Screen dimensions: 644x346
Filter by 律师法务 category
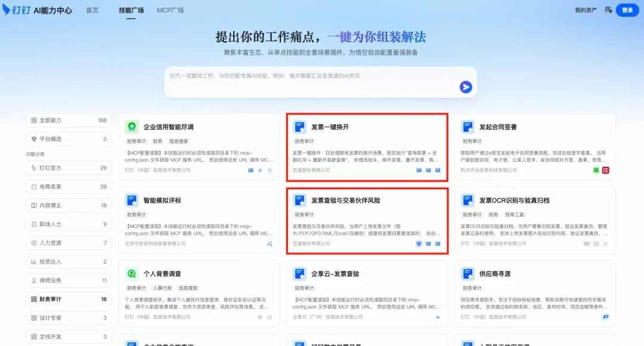(69, 280)
